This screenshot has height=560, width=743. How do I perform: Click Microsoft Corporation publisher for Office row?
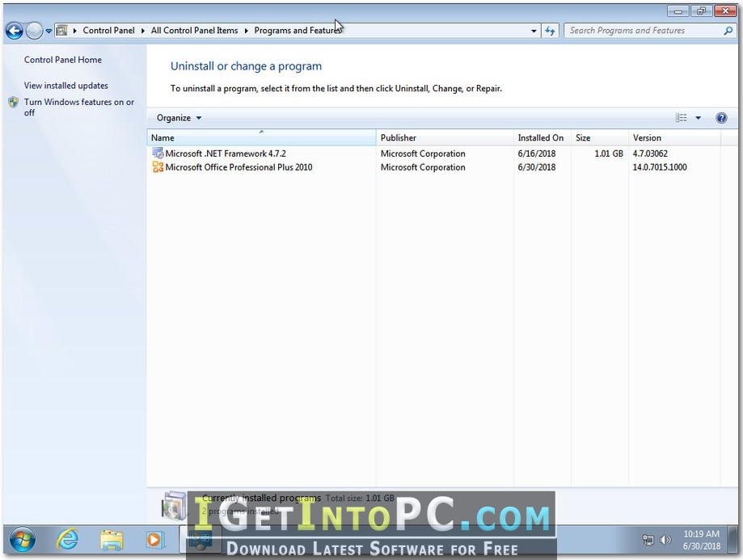click(423, 166)
